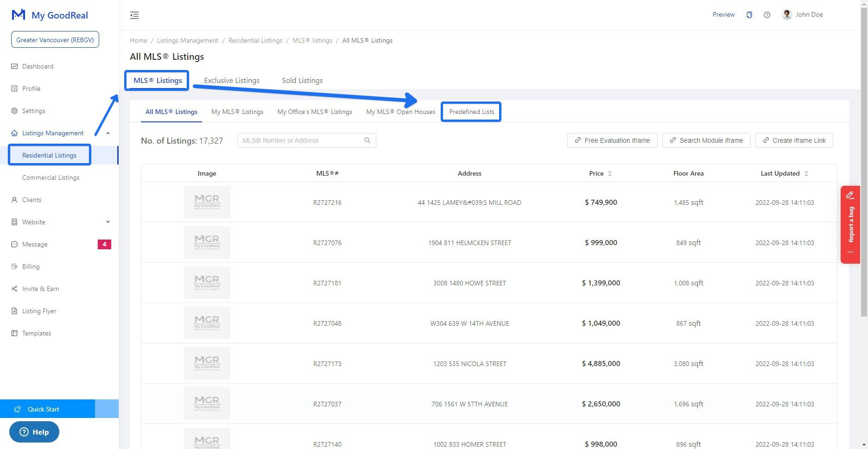
Task: Click the search magnifier icon in MLS field
Action: pyautogui.click(x=367, y=140)
